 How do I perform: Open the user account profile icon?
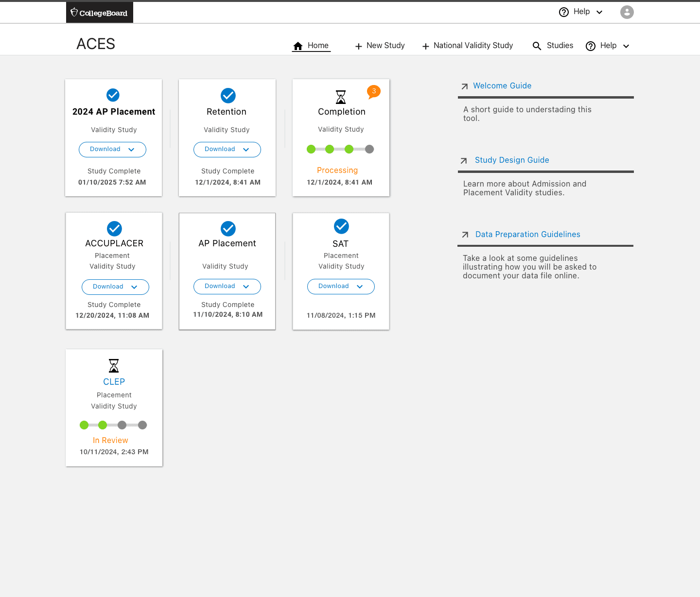627,12
